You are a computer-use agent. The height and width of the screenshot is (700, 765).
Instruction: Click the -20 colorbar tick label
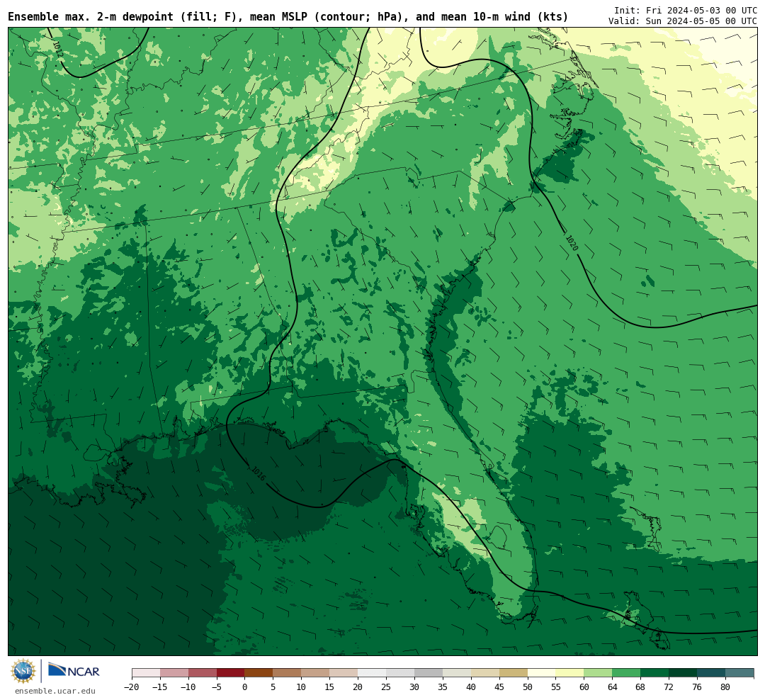pyautogui.click(x=132, y=687)
